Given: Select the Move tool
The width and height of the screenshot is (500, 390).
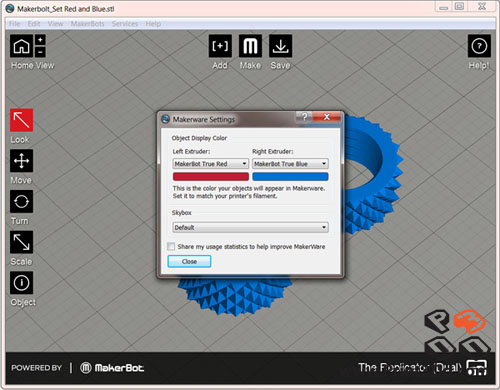Looking at the screenshot, I should click(21, 161).
